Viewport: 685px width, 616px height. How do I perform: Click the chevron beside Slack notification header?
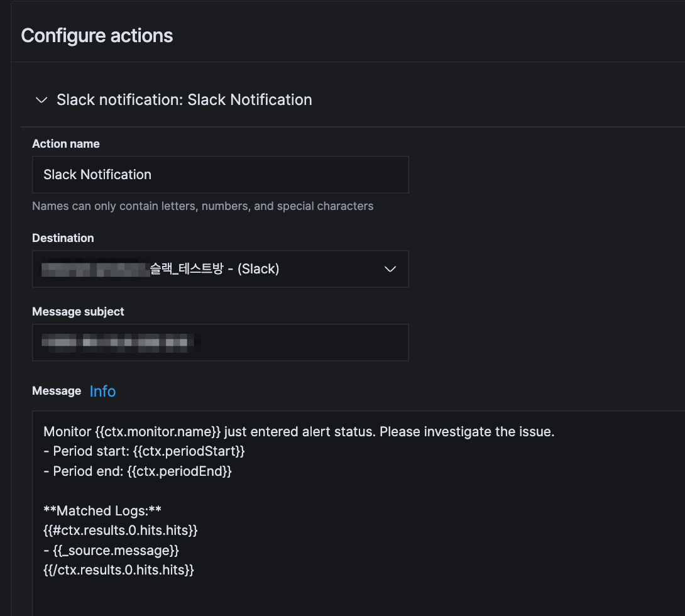(41, 100)
